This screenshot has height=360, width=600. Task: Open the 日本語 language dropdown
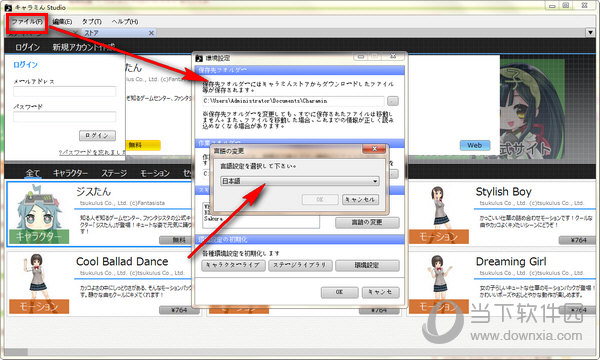click(x=300, y=181)
